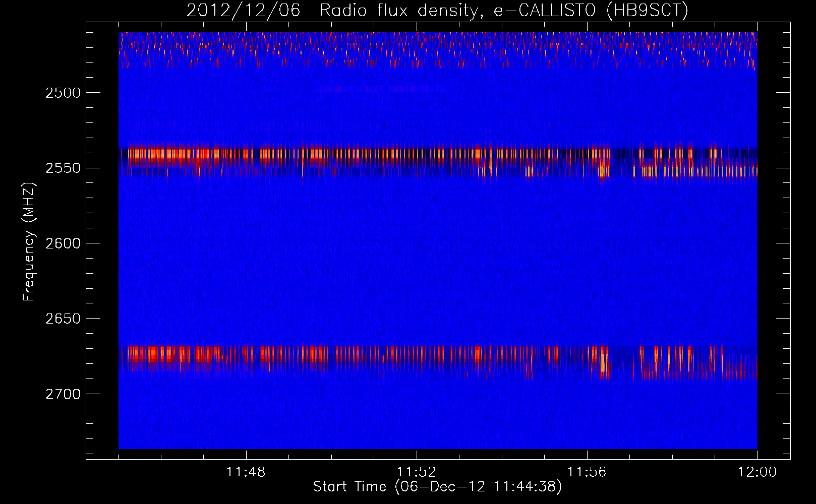Click the 12:00 time tick label
816x504 pixels.
pos(757,472)
